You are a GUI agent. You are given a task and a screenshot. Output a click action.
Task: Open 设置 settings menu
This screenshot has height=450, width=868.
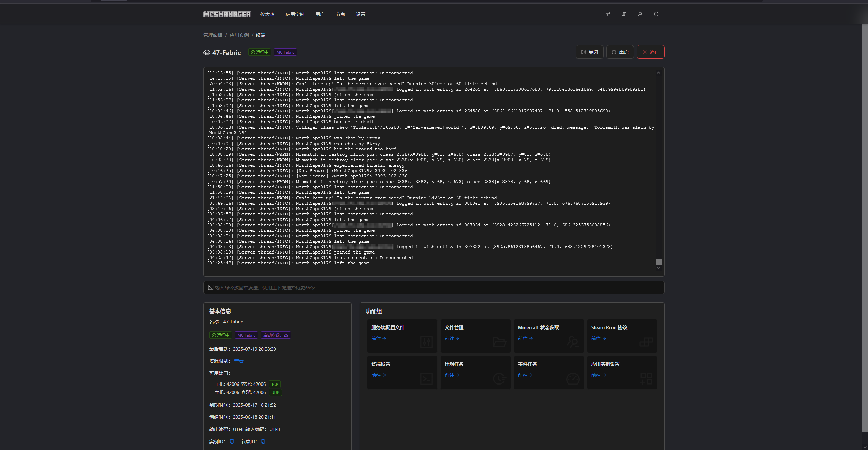pos(360,14)
